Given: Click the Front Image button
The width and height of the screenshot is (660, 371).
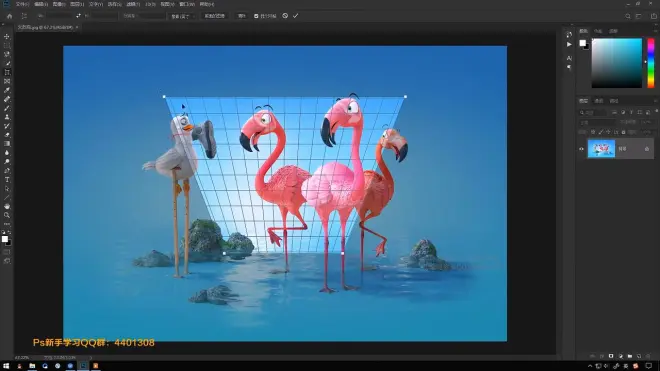Looking at the screenshot, I should pos(215,16).
